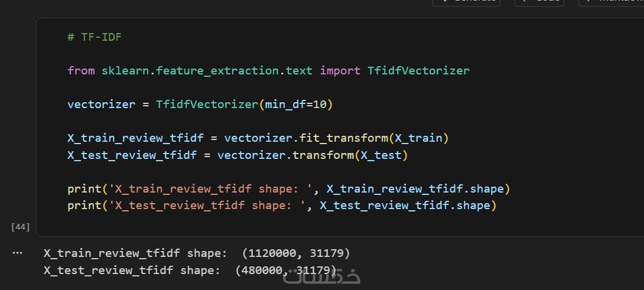Click the add Markdown cell button
The image size is (644, 290).
tap(611, 2)
